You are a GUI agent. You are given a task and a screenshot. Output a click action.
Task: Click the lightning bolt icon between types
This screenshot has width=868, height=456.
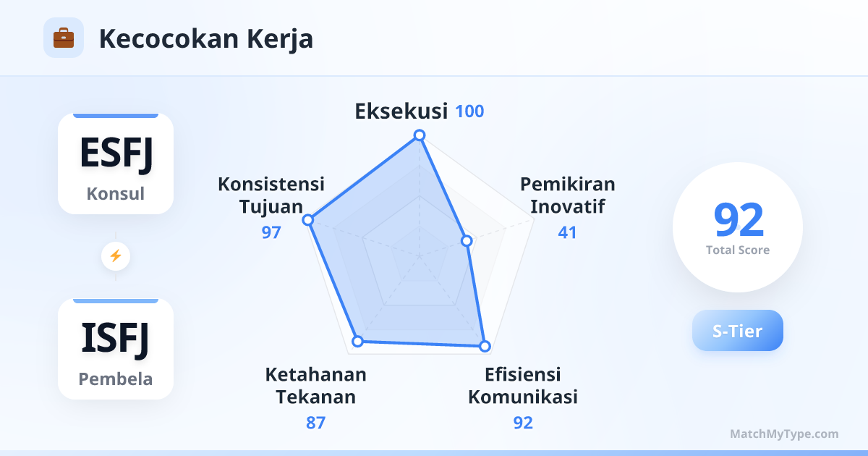click(115, 256)
